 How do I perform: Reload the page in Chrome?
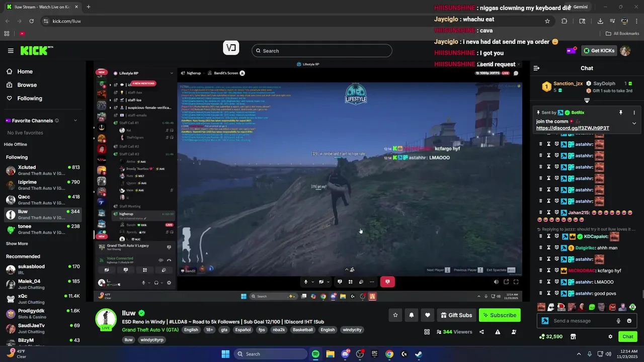tap(31, 21)
